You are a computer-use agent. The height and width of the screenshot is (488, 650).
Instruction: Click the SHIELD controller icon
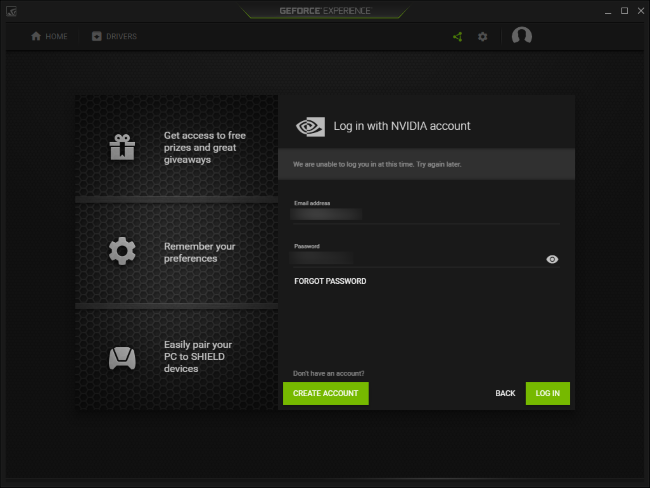[122, 358]
